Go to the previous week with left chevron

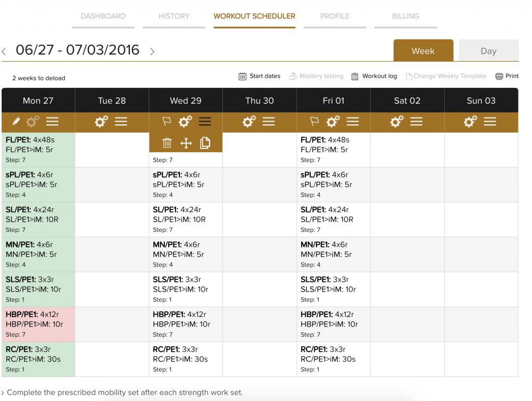pos(4,52)
